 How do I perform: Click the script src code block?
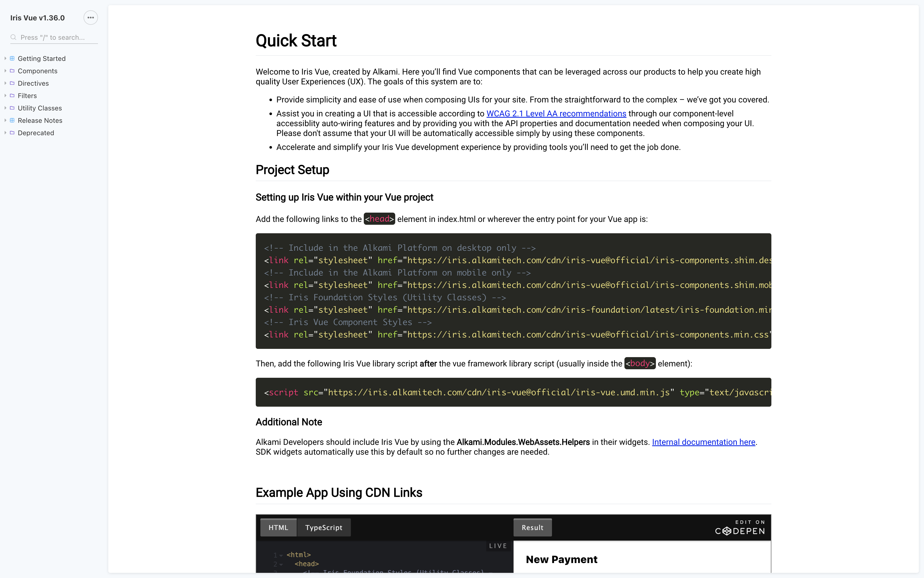point(513,392)
